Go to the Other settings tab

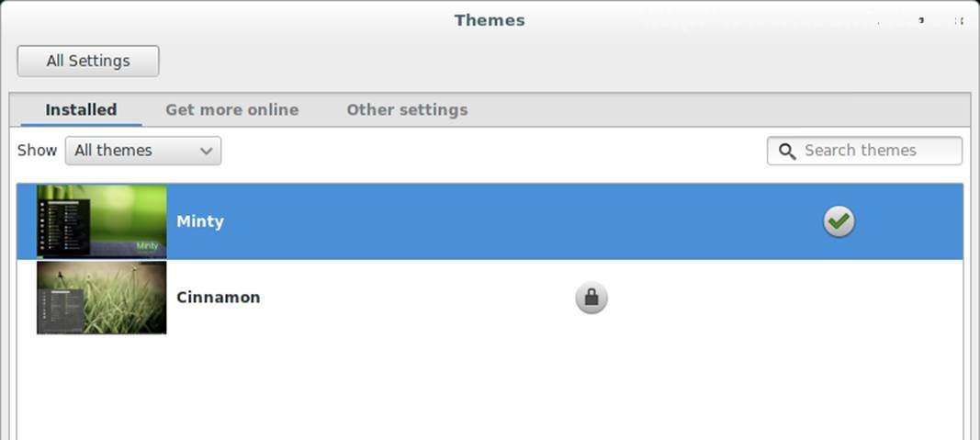407,110
